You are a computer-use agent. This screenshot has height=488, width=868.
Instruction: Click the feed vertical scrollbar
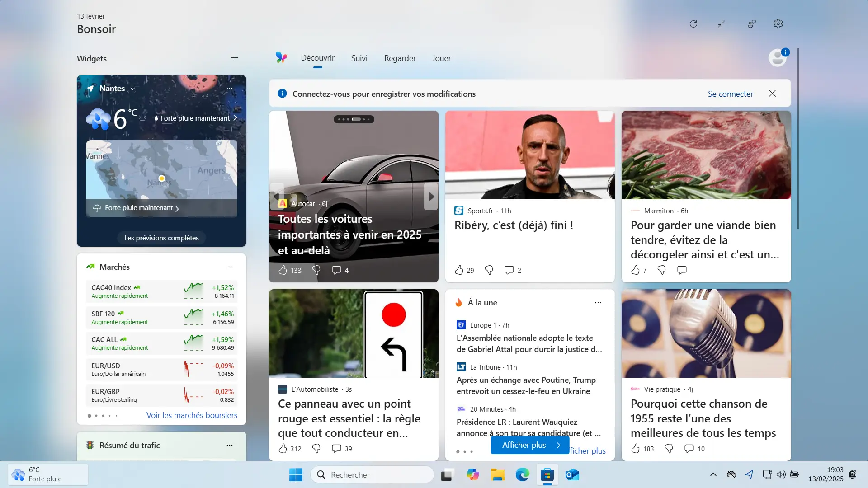pos(798,138)
